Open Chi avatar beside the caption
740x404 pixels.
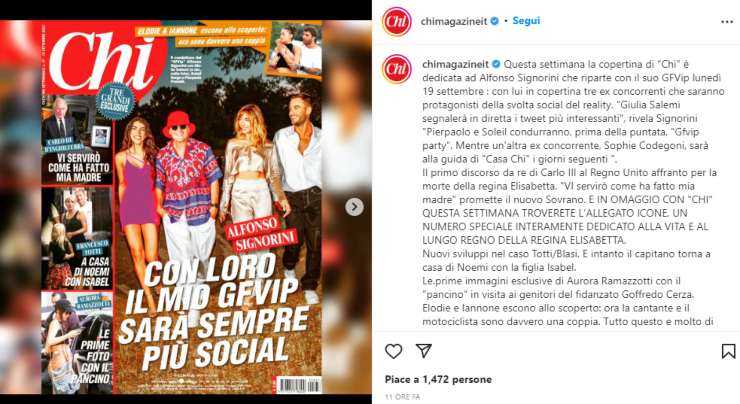pyautogui.click(x=396, y=69)
